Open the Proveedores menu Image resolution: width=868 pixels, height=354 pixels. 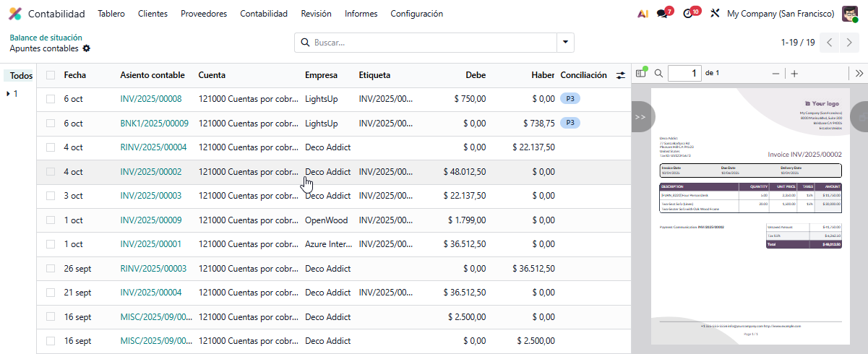pyautogui.click(x=204, y=14)
